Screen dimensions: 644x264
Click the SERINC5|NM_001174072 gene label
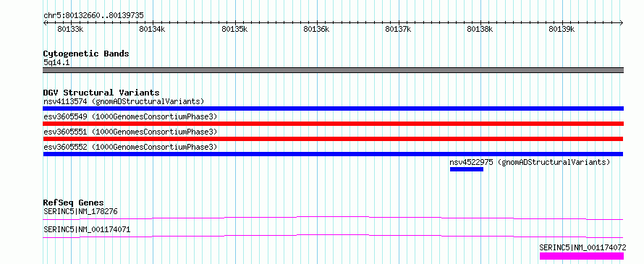pyautogui.click(x=582, y=247)
